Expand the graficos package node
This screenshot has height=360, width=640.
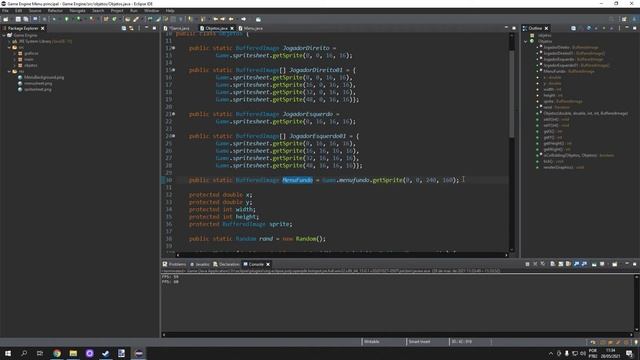[15, 53]
